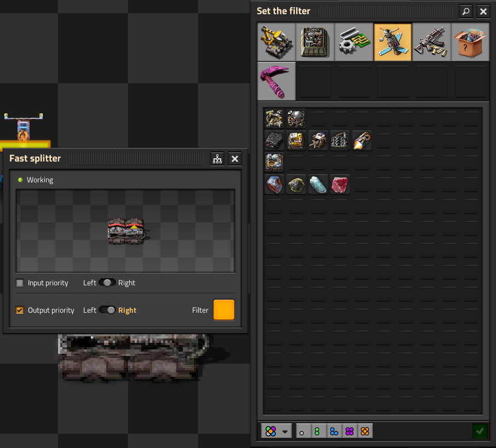Viewport: 496px width, 448px height.
Task: Select normal quality white dot
Action: pyautogui.click(x=303, y=431)
